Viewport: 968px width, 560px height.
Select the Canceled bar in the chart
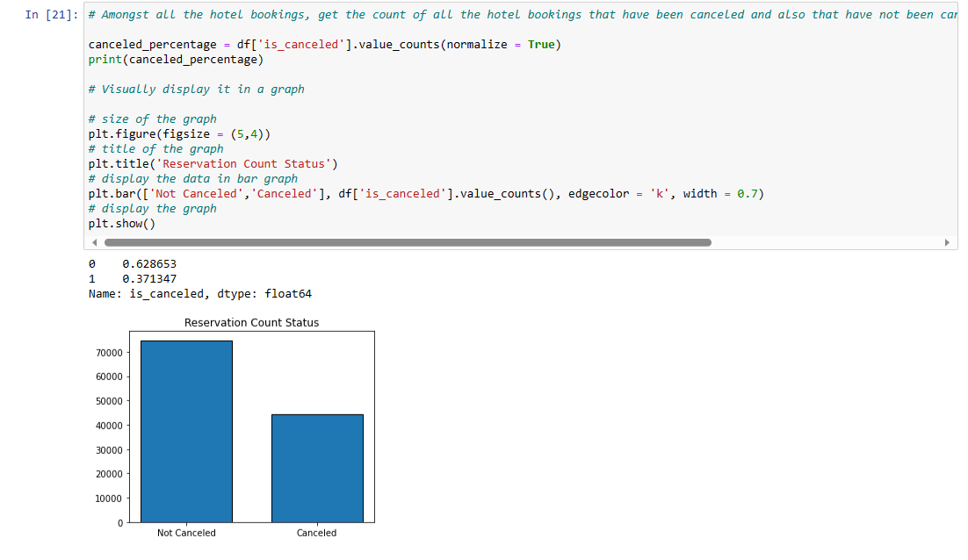coord(317,465)
